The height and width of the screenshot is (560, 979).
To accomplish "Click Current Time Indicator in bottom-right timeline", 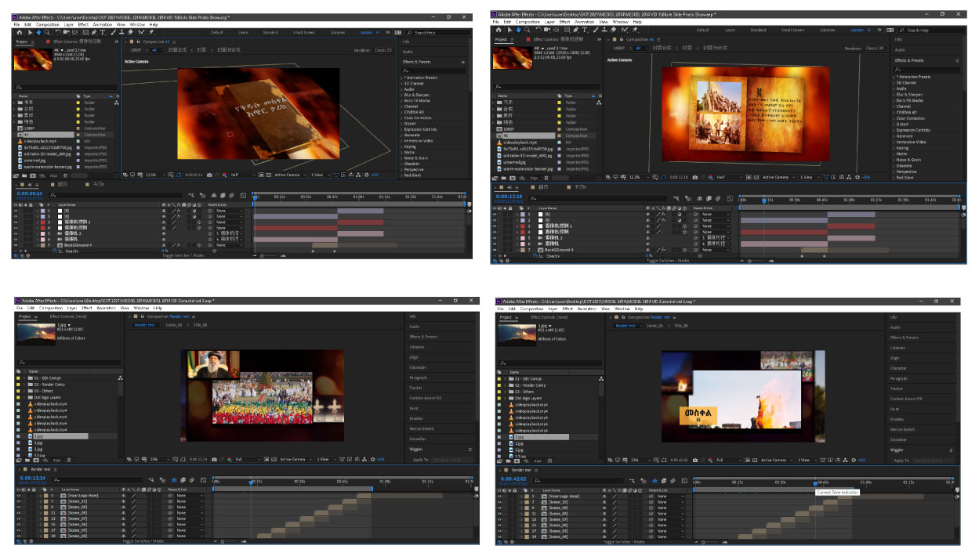I will [x=815, y=483].
